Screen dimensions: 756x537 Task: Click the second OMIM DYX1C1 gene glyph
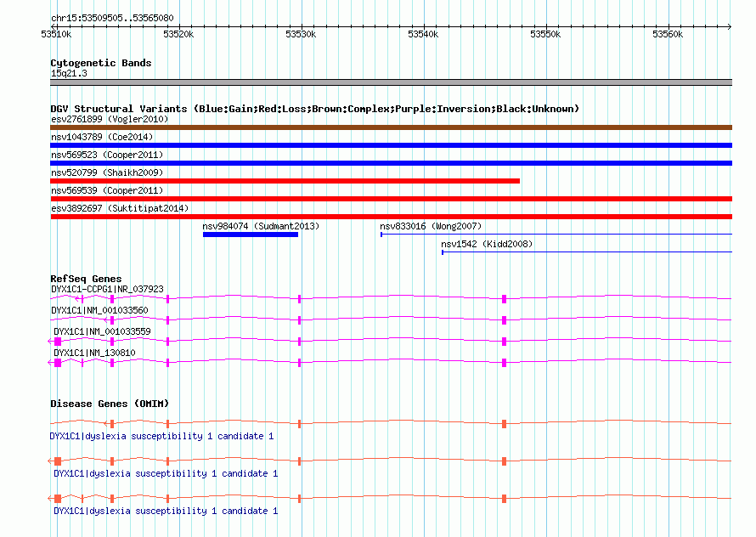390,461
